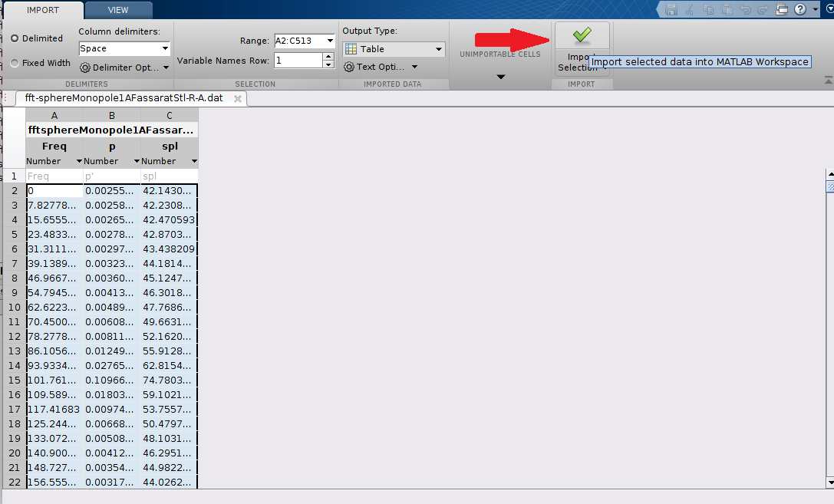Viewport: 834px width, 504px height.
Task: Click cell 43.438209 in the spl column
Action: click(x=169, y=249)
